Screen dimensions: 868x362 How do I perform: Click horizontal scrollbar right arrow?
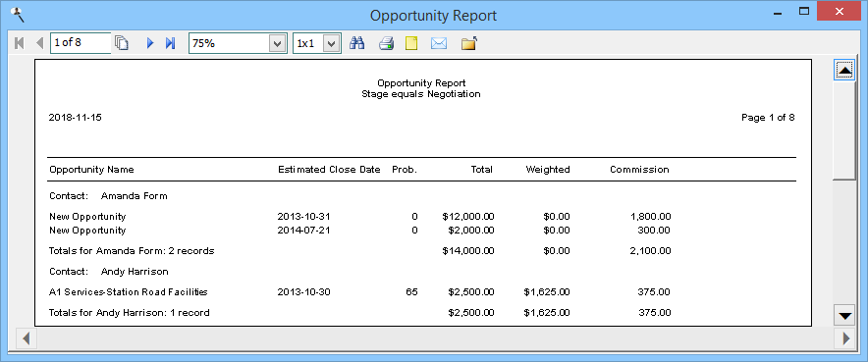[x=845, y=338]
